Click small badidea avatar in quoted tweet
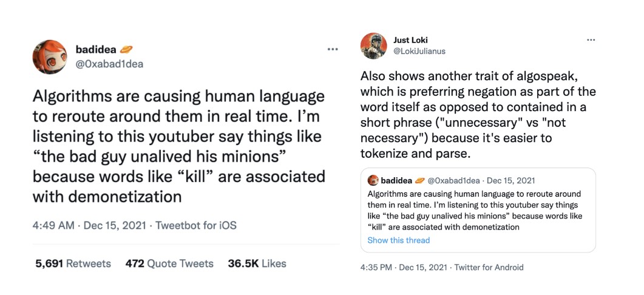Image resolution: width=644 pixels, height=295 pixels. (x=373, y=180)
